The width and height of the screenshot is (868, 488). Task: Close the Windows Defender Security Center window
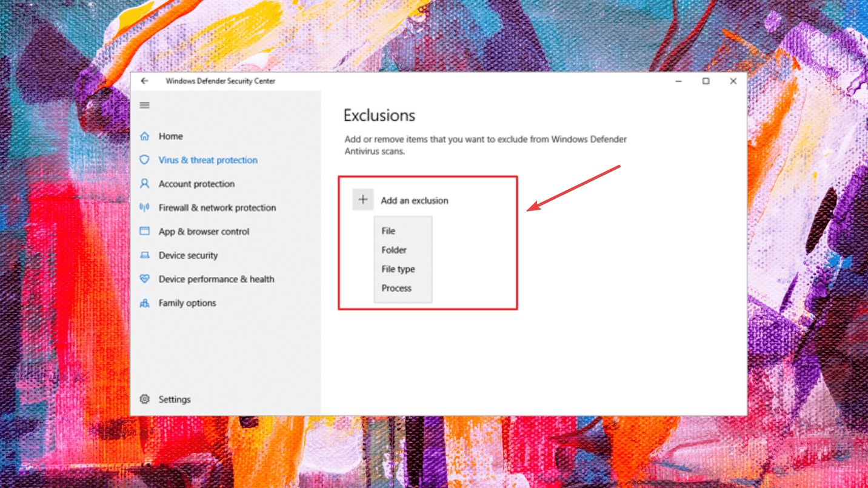click(x=733, y=81)
